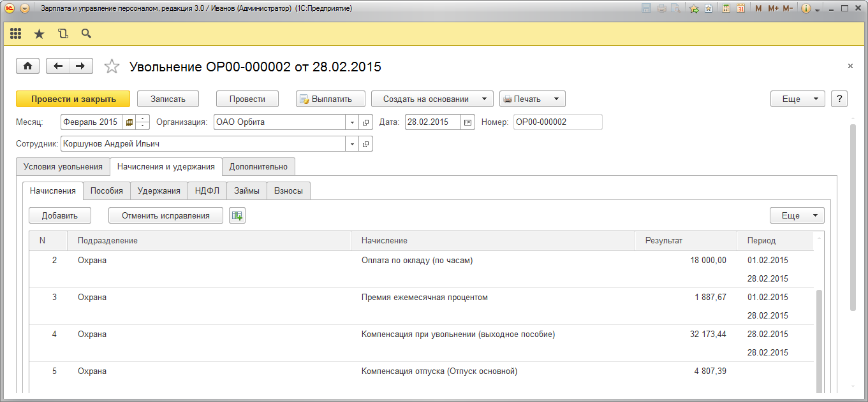Image resolution: width=868 pixels, height=402 pixels.
Task: Click the grayed save diskette icon
Action: coord(646,9)
